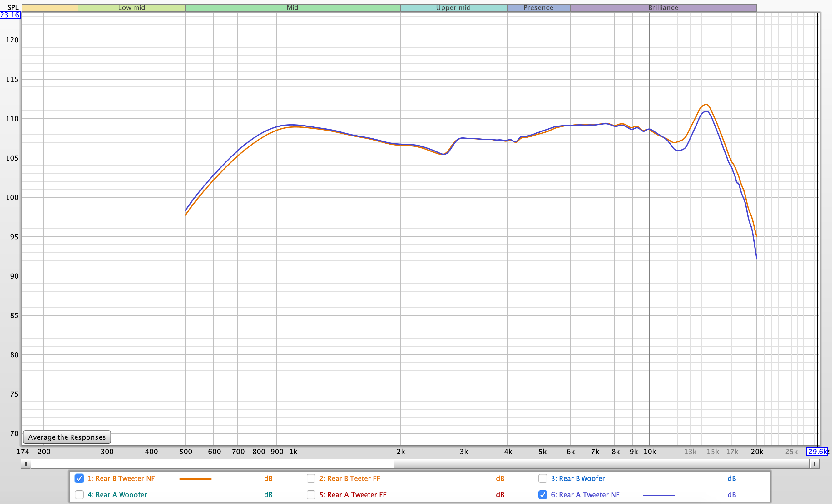
Task: Select the Presence band label
Action: click(538, 8)
